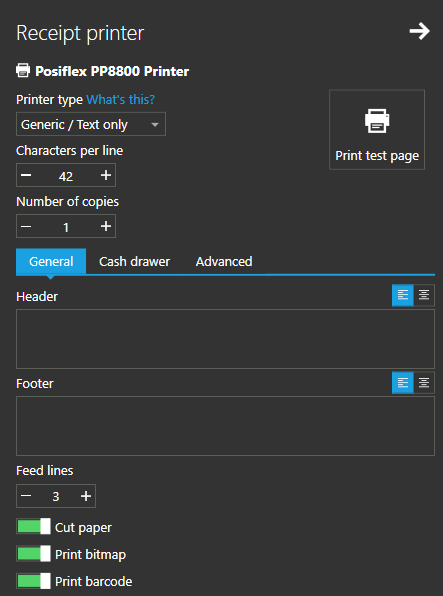Turn off the Print barcode switch
This screenshot has height=596, width=443.
click(x=33, y=581)
